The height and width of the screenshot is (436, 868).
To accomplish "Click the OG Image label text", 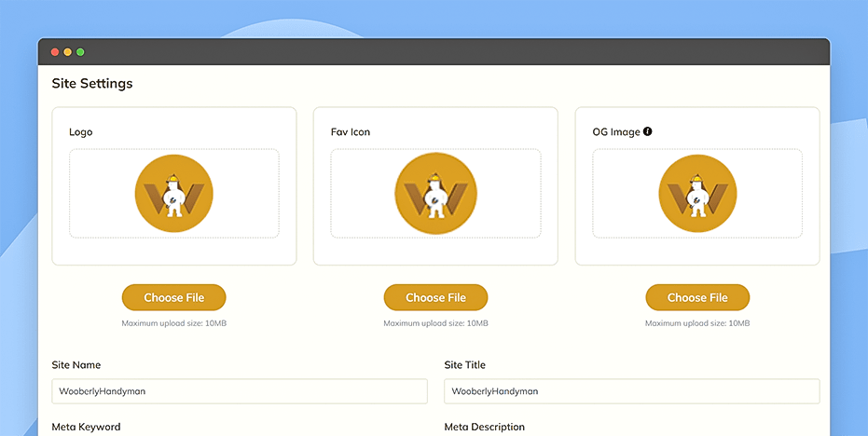I will (x=616, y=132).
